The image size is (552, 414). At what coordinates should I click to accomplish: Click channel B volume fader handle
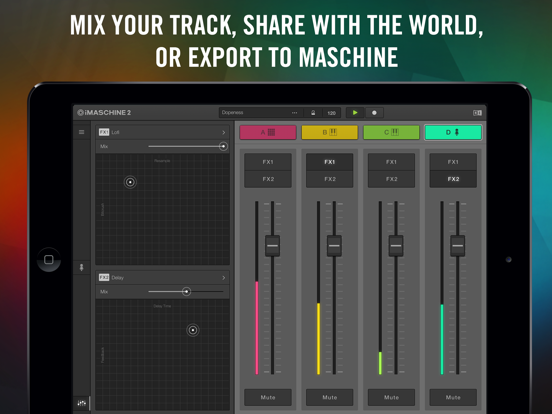pyautogui.click(x=334, y=246)
